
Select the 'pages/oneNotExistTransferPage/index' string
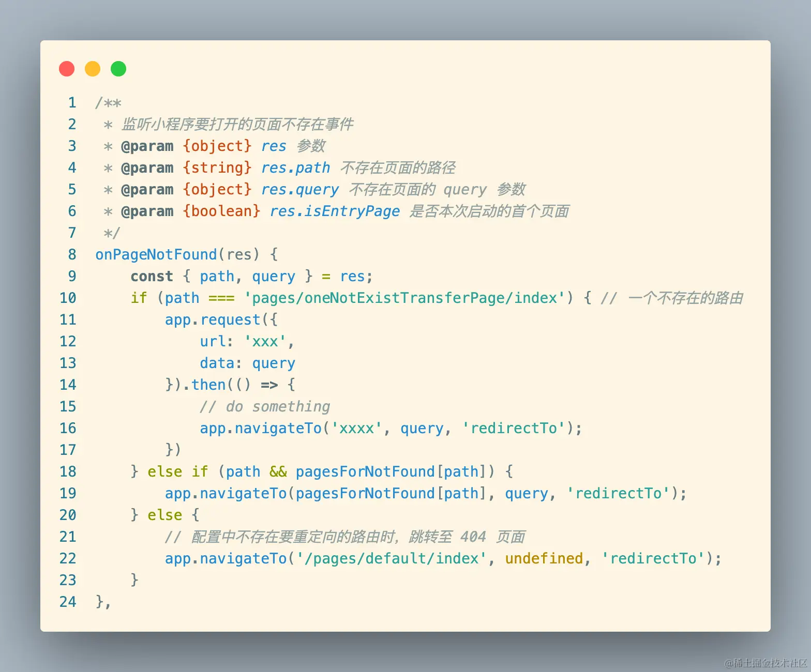click(x=404, y=298)
